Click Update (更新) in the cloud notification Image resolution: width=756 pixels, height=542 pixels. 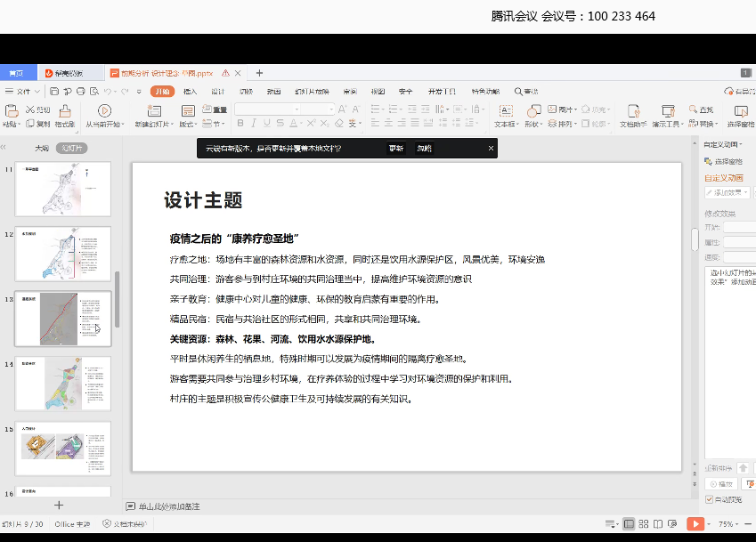pos(395,149)
